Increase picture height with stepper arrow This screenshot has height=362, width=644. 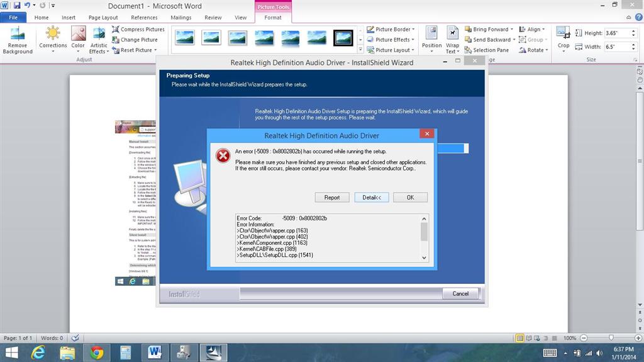click(x=634, y=31)
